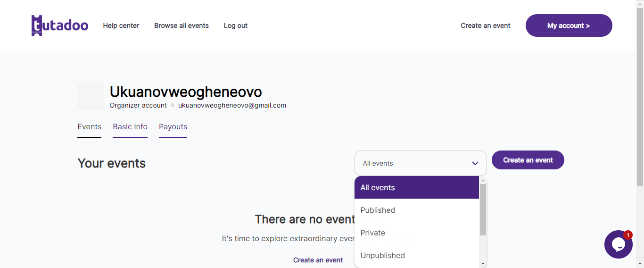Image resolution: width=644 pixels, height=268 pixels.
Task: Open Help center page
Action: pyautogui.click(x=121, y=25)
